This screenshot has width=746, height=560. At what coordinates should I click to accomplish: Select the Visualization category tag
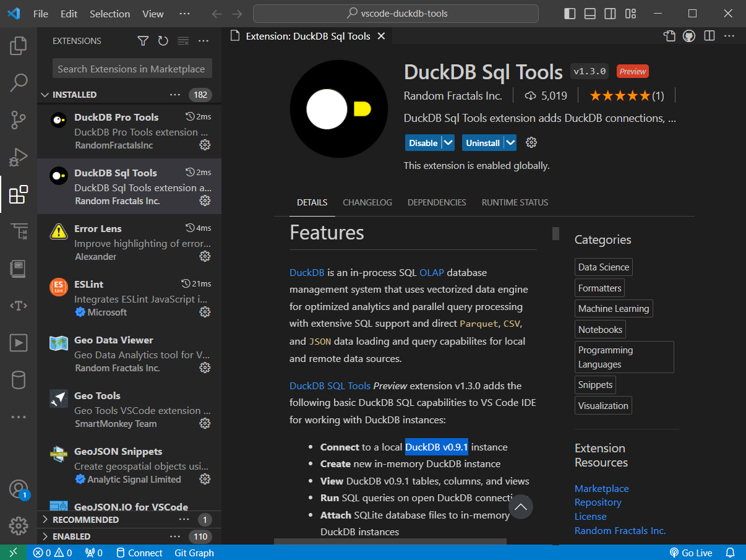coord(603,406)
